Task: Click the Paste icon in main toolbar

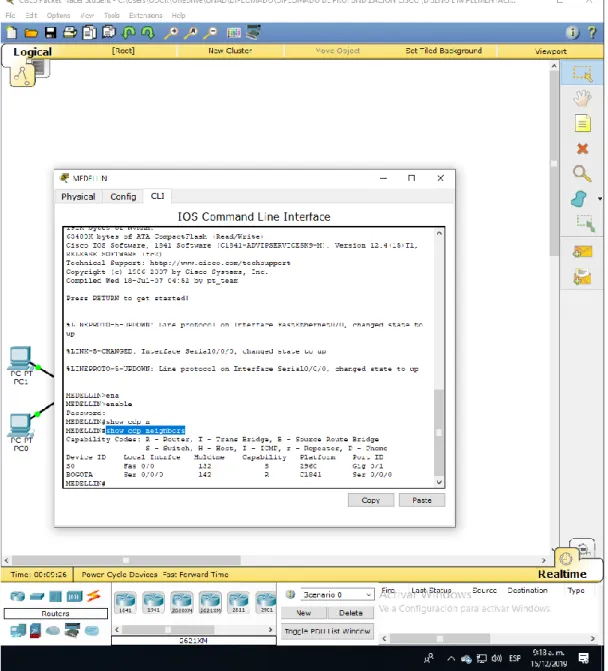Action: (x=109, y=33)
